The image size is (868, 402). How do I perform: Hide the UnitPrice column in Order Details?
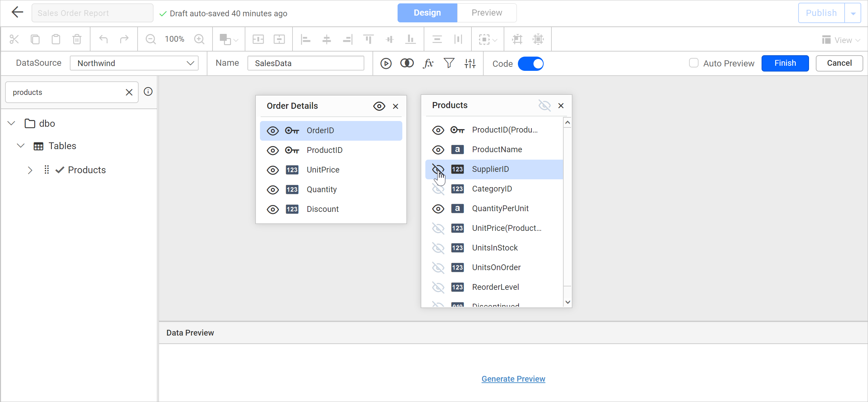(x=273, y=170)
